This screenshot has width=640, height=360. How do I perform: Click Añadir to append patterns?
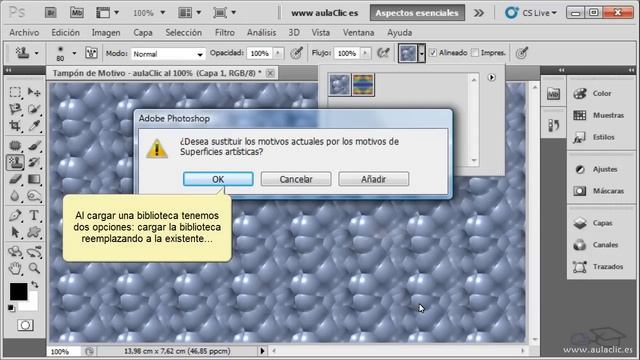373,179
